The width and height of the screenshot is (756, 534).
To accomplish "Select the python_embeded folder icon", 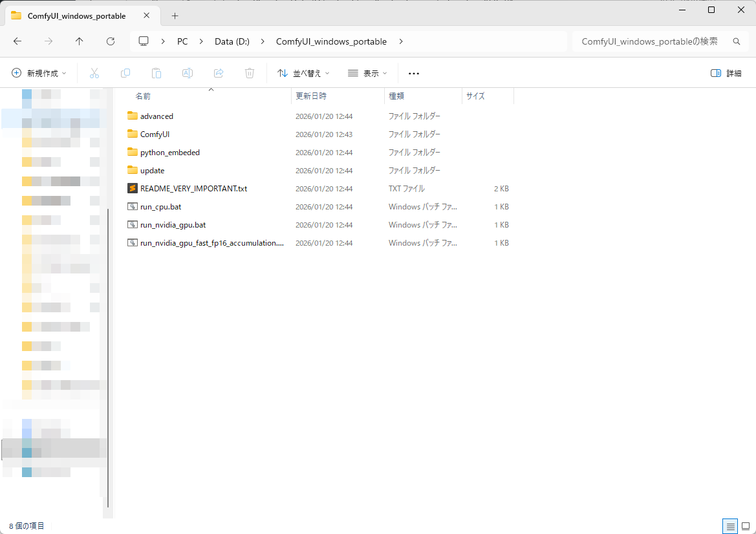I will (132, 152).
